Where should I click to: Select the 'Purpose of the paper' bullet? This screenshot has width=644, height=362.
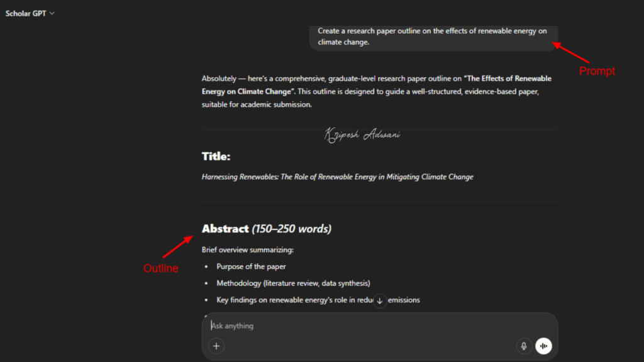tap(251, 266)
